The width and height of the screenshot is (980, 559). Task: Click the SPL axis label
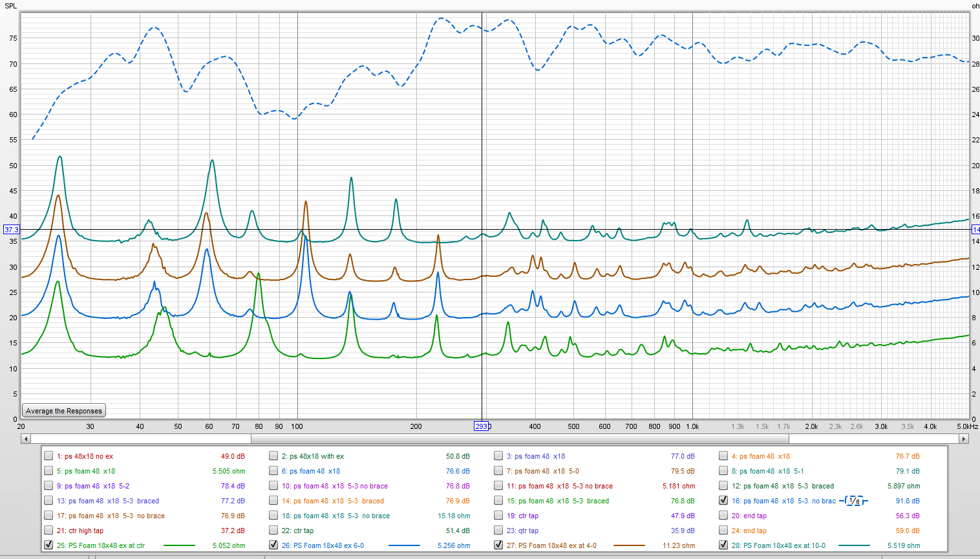point(10,6)
